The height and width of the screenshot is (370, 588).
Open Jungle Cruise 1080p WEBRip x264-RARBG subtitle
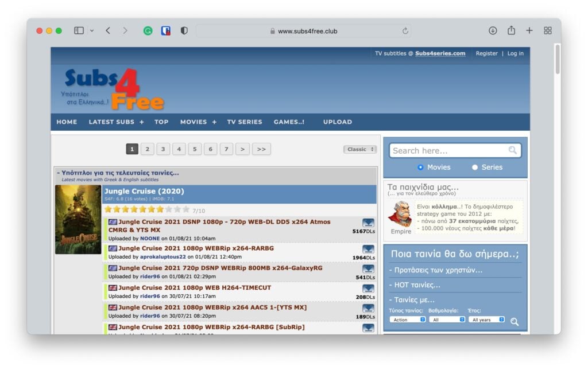click(x=196, y=248)
